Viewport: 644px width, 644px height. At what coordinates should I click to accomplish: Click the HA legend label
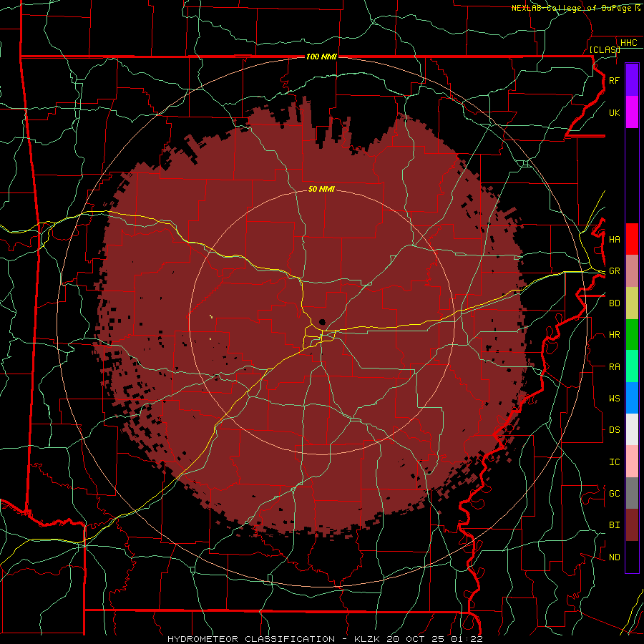(x=615, y=240)
